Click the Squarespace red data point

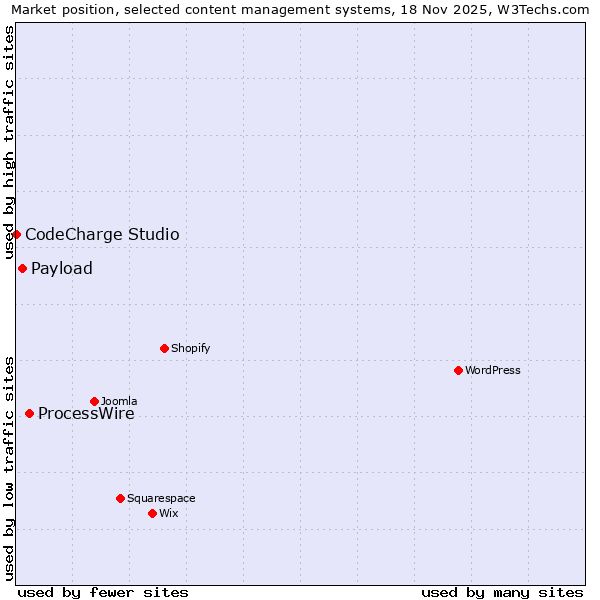[x=121, y=498]
